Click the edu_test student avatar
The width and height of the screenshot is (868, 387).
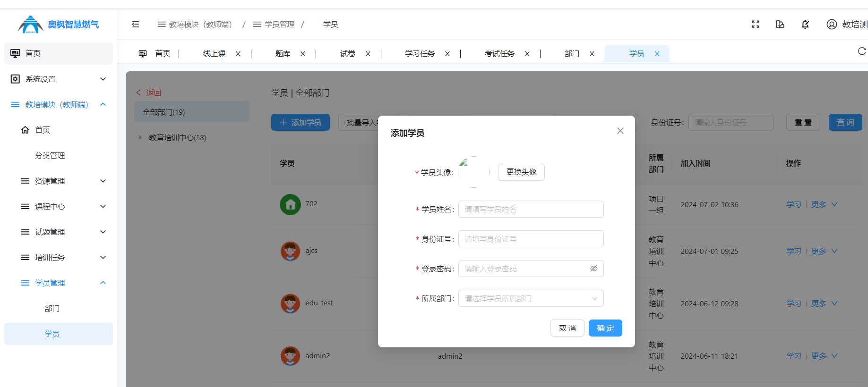click(290, 303)
